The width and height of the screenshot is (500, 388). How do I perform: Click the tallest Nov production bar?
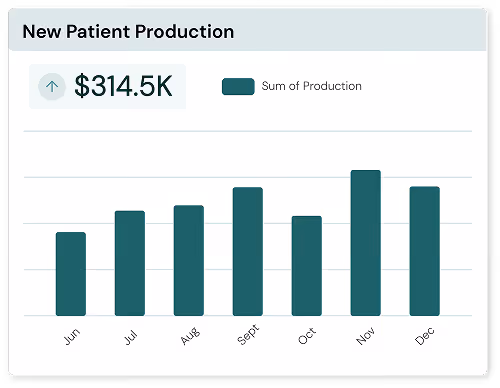pos(366,243)
